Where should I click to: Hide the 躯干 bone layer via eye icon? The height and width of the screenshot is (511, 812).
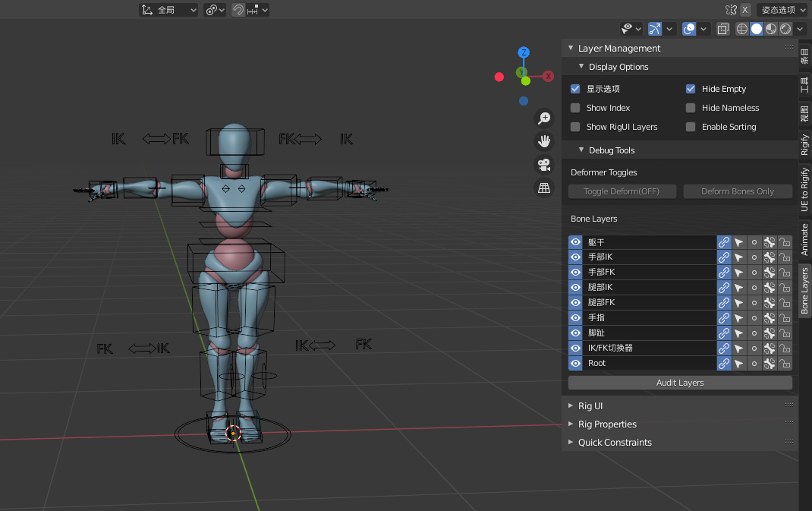576,242
